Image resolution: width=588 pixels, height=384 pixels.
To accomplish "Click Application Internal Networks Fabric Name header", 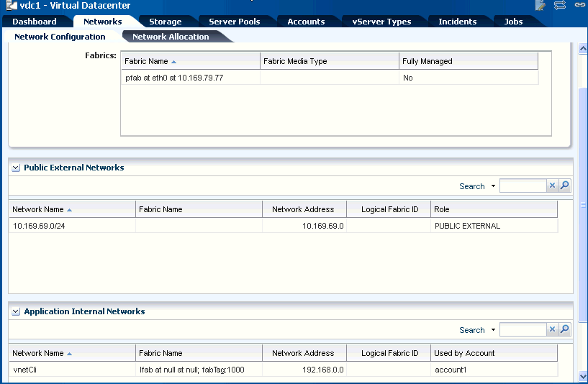I will pyautogui.click(x=199, y=353).
